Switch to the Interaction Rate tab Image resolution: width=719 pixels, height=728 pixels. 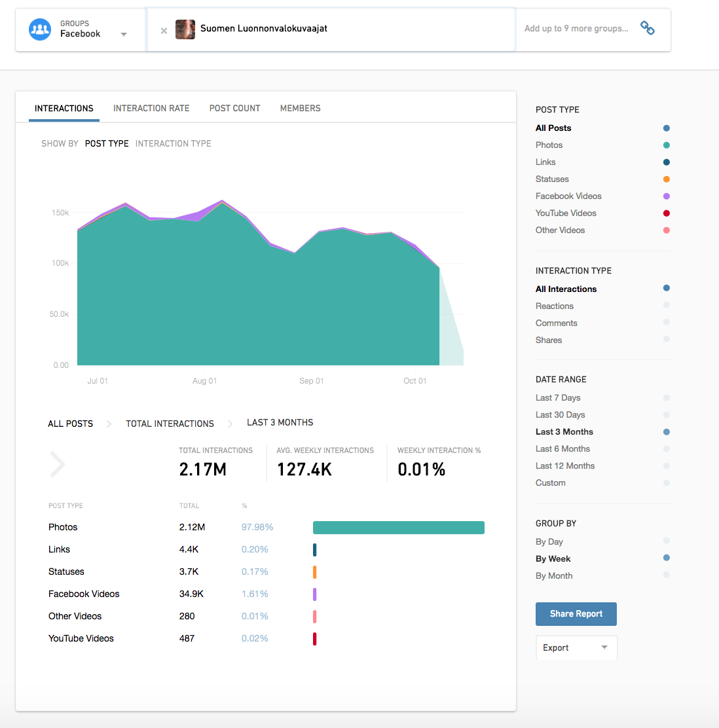coord(151,109)
